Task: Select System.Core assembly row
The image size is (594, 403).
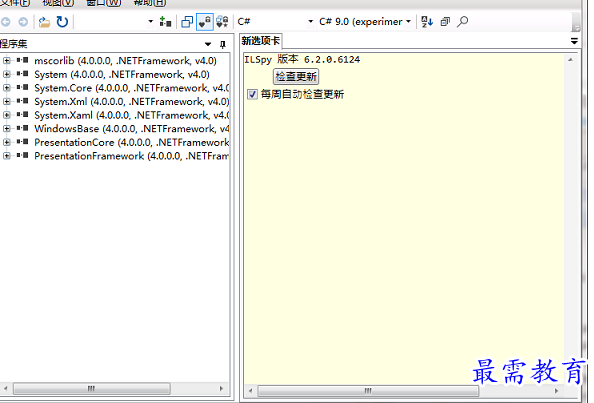Action: [x=131, y=88]
